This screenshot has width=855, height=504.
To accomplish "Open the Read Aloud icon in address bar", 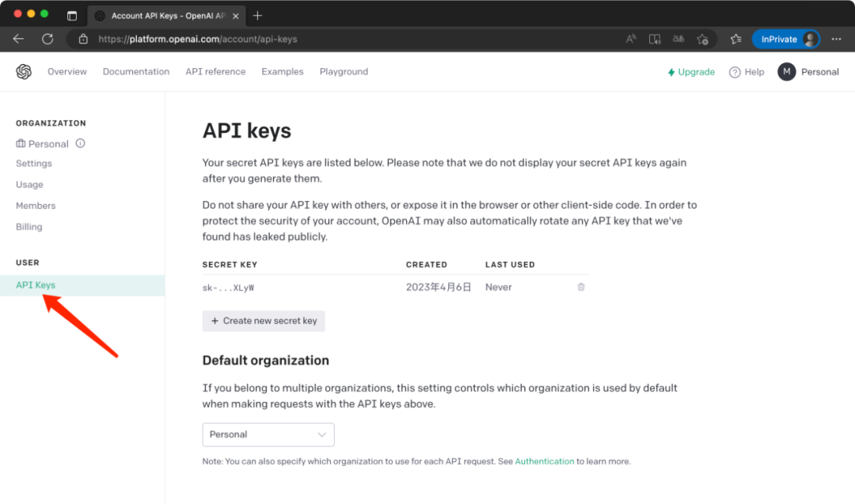I will coord(631,39).
